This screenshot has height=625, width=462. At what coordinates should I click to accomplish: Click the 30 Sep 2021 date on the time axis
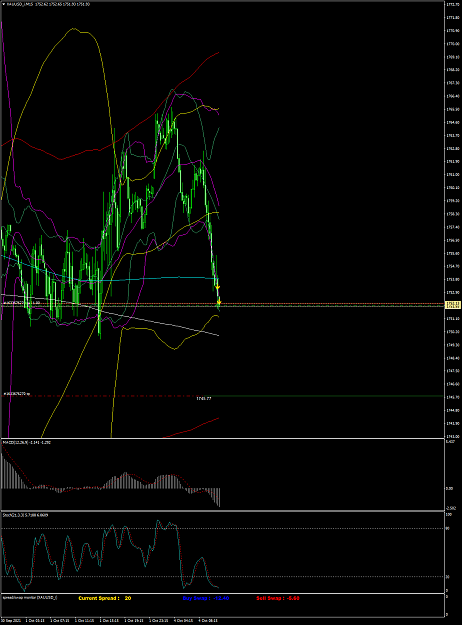[10, 621]
